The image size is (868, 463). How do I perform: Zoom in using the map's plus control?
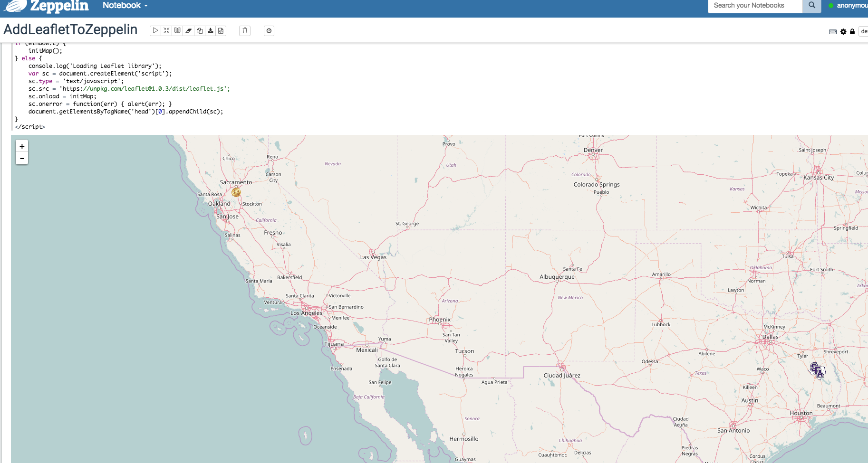point(22,146)
